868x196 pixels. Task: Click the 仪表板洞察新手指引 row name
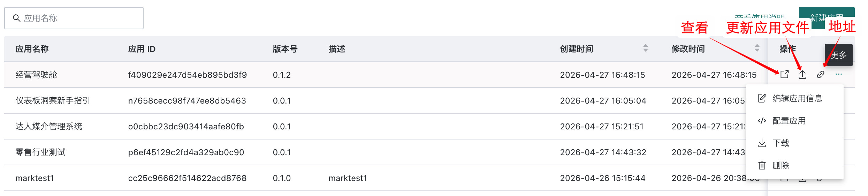pyautogui.click(x=53, y=101)
